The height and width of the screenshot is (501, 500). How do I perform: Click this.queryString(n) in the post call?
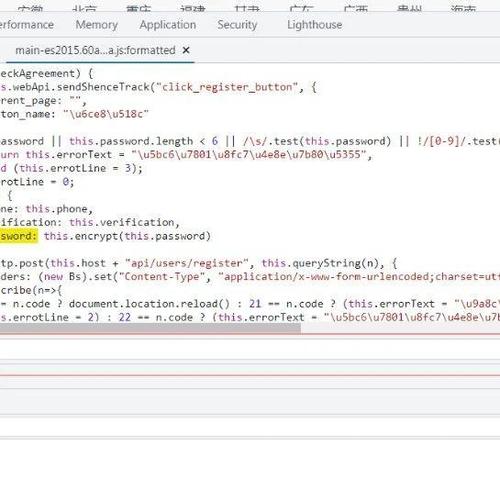pyautogui.click(x=320, y=263)
